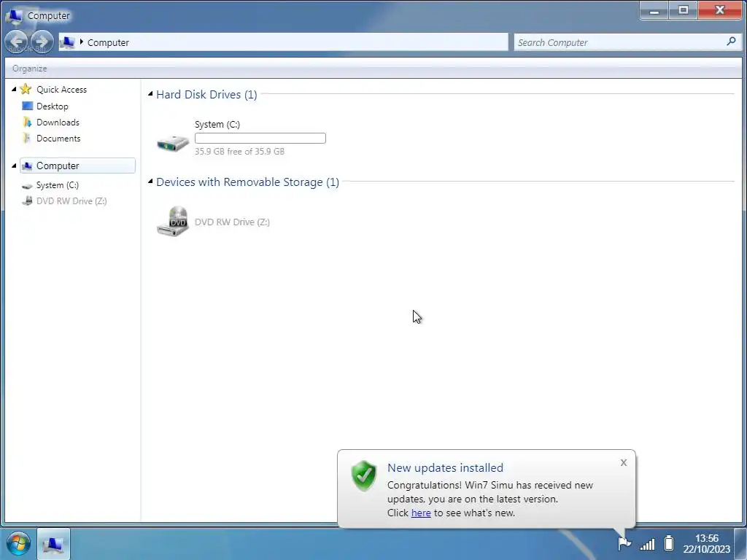
Task: Click the address bar path field
Action: coord(284,42)
